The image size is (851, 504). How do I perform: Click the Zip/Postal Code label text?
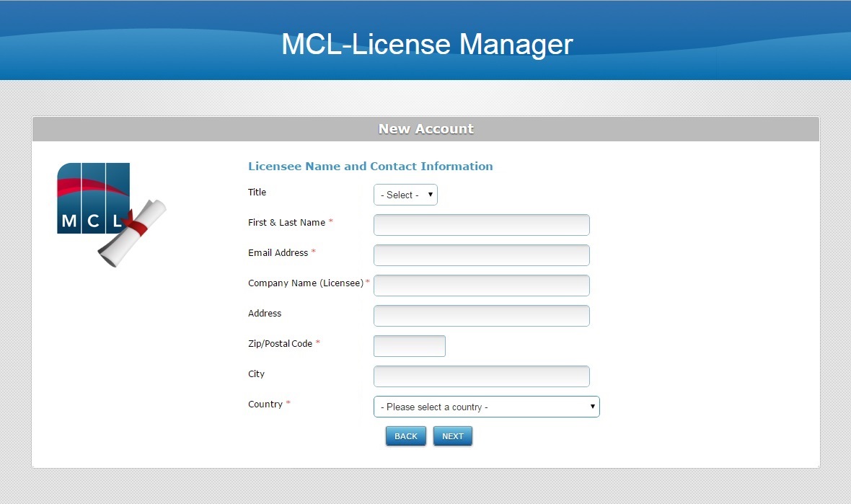[280, 344]
